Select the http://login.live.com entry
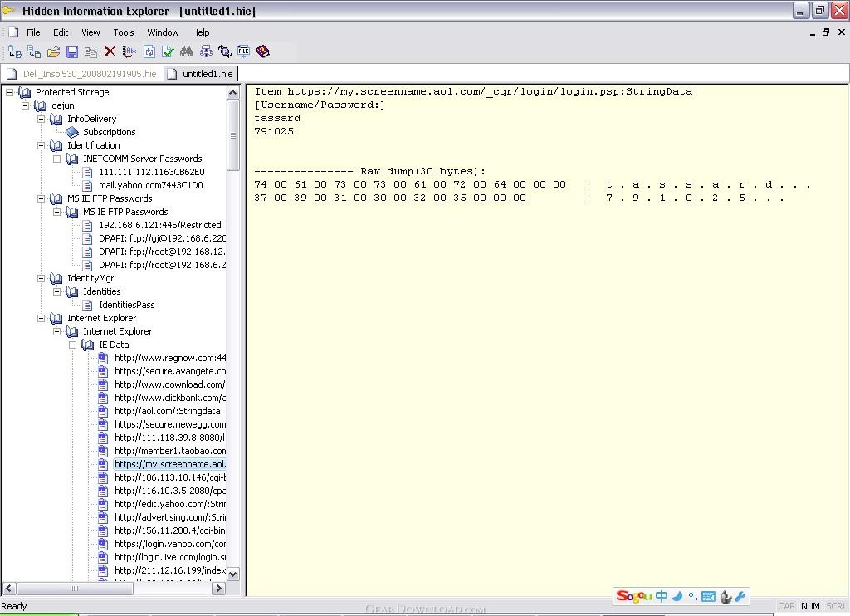Viewport: 850px width, 616px height. (170, 557)
